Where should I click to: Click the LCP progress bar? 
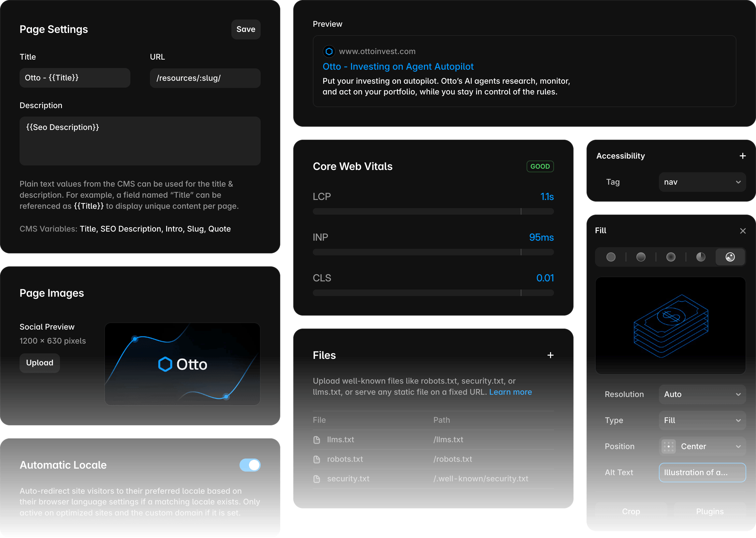coord(433,211)
